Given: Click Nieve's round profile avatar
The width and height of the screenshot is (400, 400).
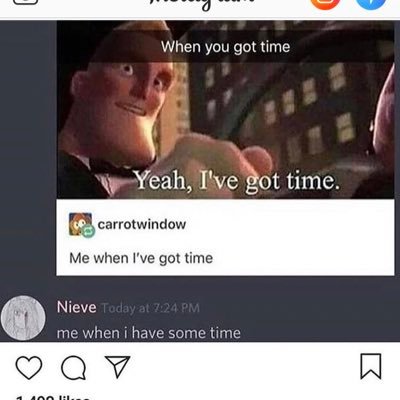Looking at the screenshot, I should coord(23,318).
